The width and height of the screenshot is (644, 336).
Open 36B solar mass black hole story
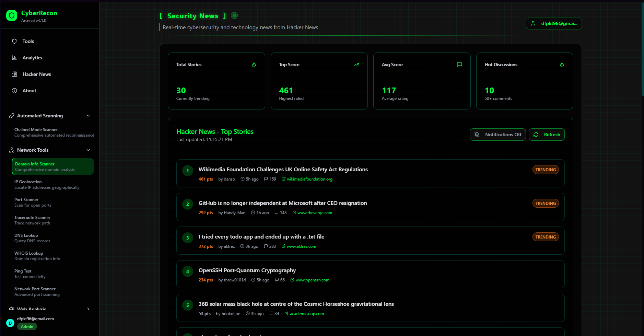point(296,304)
